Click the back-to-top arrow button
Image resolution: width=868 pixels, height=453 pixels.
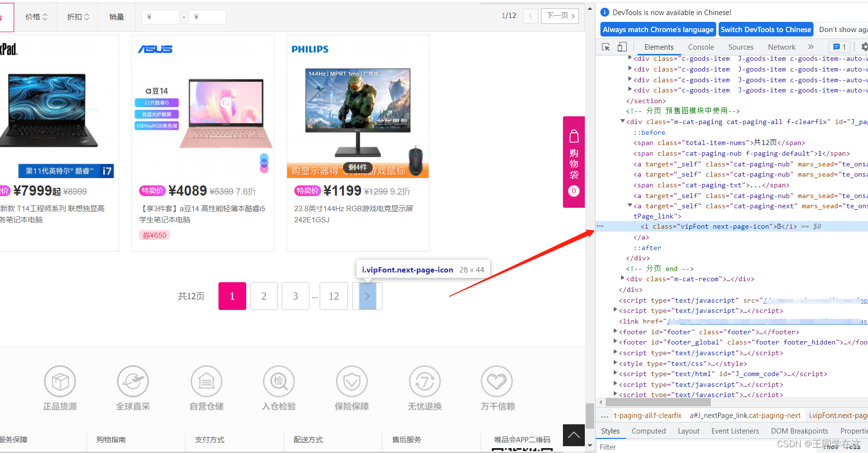tap(574, 435)
